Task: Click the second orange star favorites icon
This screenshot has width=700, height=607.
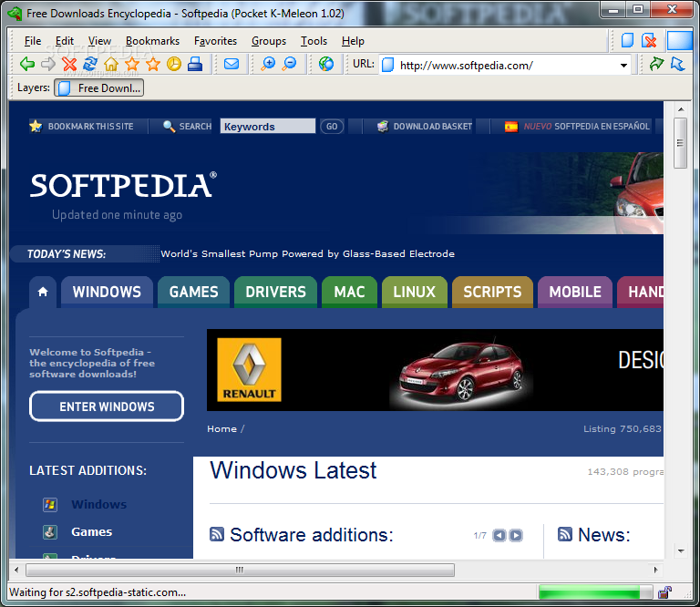Action: click(153, 65)
